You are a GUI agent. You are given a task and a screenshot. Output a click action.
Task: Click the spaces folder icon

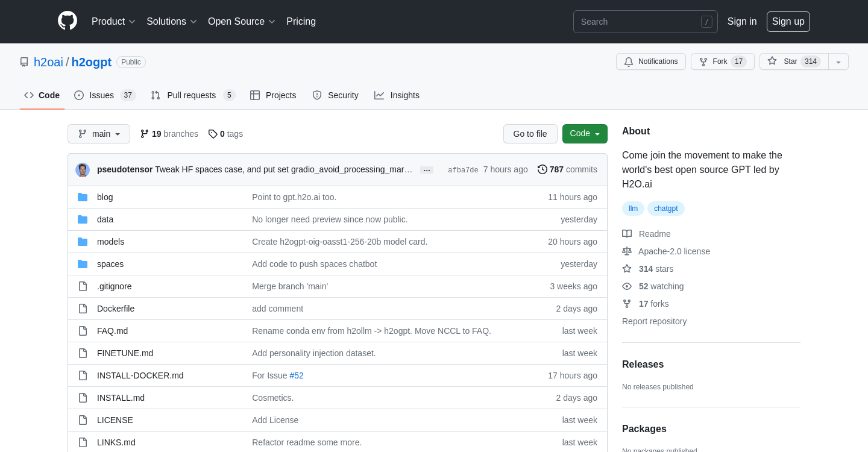click(83, 264)
